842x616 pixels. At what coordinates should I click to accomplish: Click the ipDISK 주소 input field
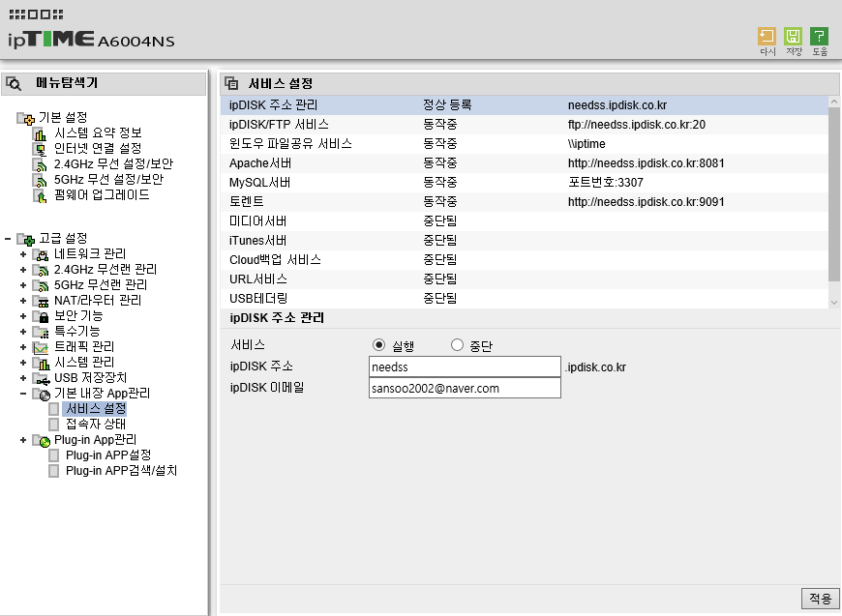tap(465, 367)
